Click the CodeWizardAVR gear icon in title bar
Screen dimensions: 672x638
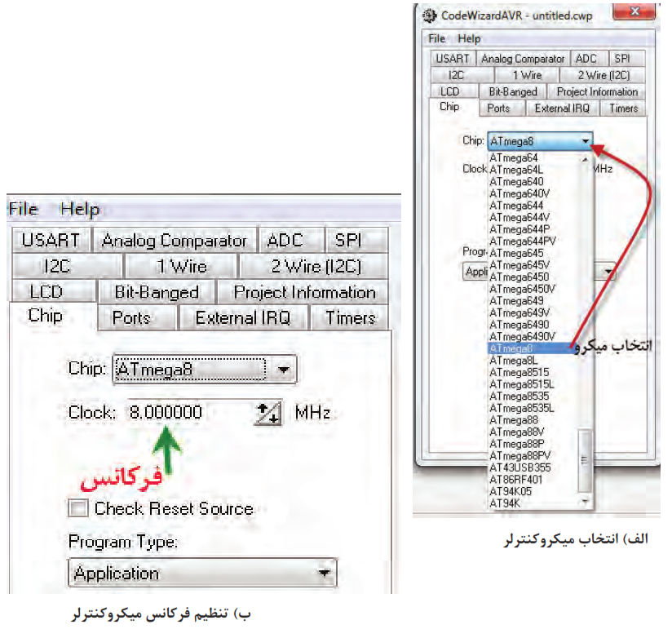[430, 16]
